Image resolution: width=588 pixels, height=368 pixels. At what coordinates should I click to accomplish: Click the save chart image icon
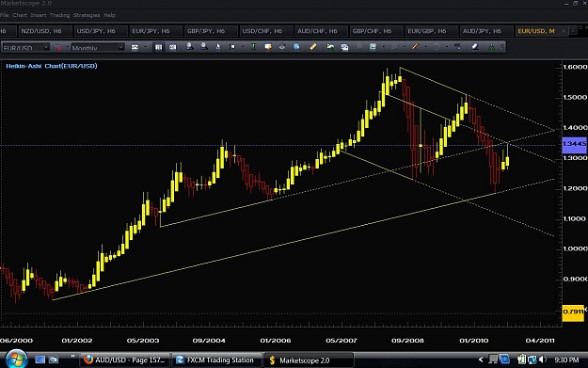pos(344,47)
